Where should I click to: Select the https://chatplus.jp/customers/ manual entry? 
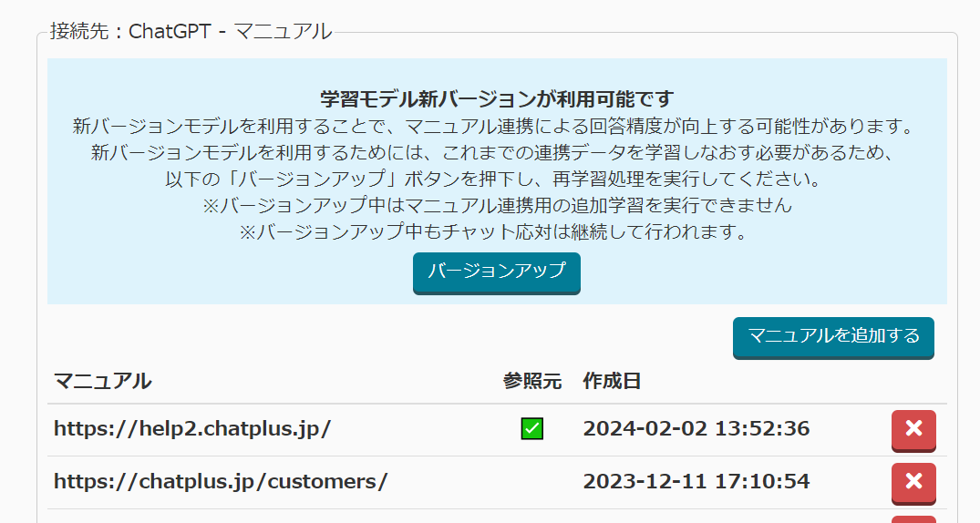[221, 482]
